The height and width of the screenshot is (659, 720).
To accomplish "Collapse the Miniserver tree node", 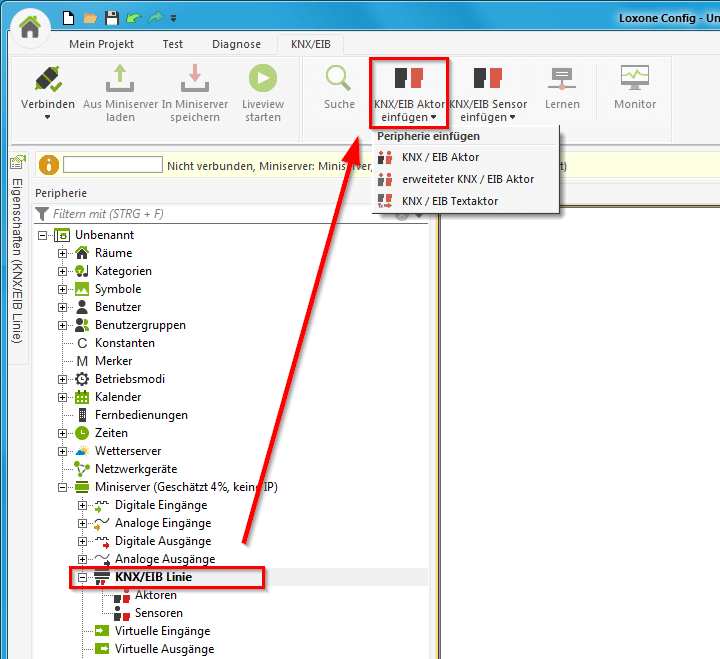I will (63, 487).
